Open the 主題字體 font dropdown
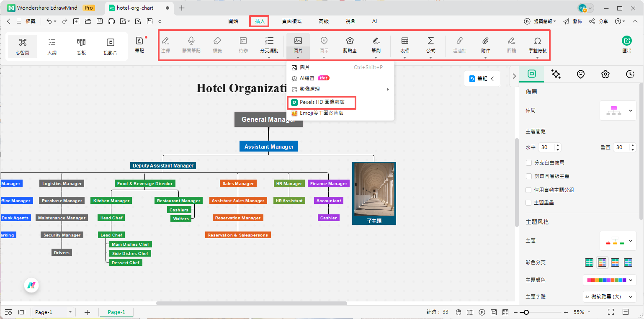 pyautogui.click(x=609, y=297)
